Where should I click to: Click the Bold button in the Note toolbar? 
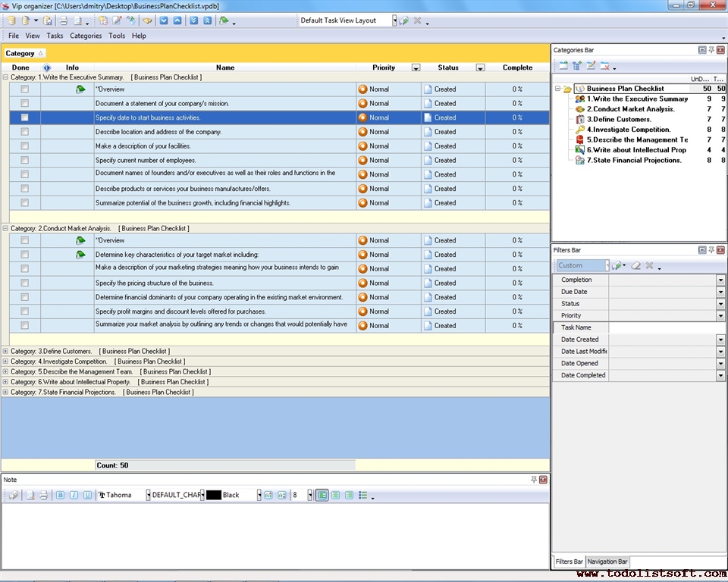[x=61, y=495]
